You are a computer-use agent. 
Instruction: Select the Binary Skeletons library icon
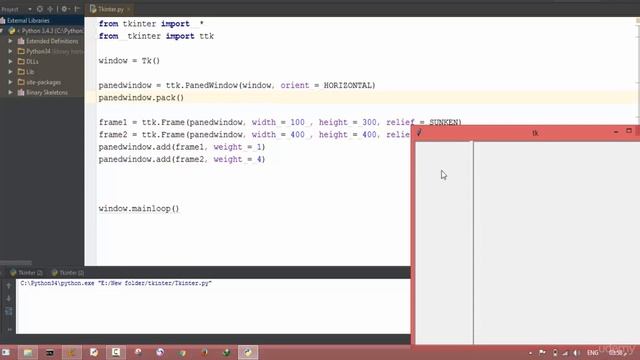(21, 92)
